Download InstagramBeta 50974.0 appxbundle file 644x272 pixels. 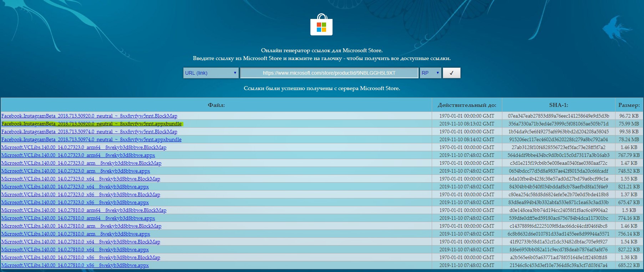coord(91,139)
